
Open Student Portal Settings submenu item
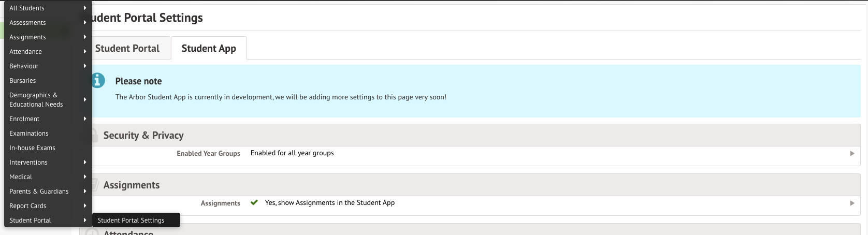coord(131,221)
